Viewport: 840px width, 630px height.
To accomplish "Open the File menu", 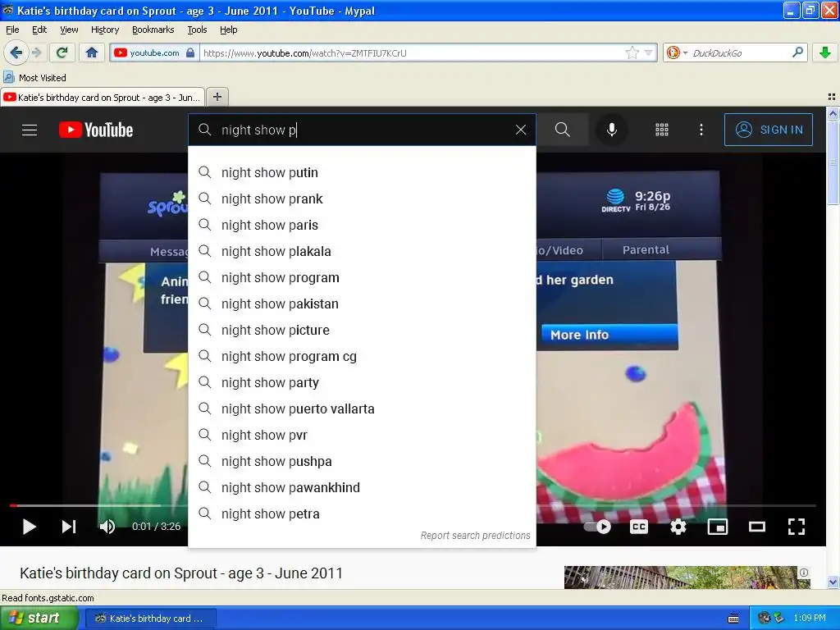I will pyautogui.click(x=12, y=30).
